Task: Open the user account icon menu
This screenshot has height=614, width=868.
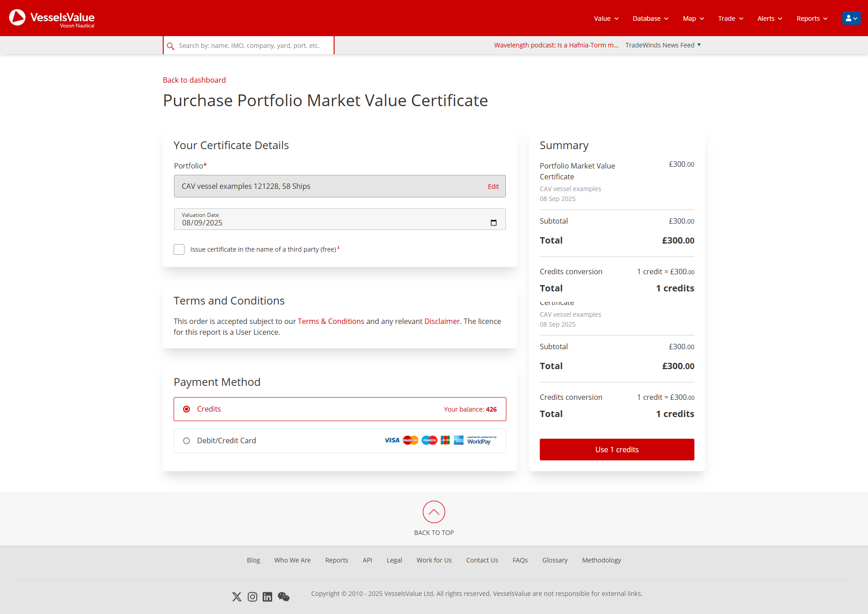Action: pos(851,19)
